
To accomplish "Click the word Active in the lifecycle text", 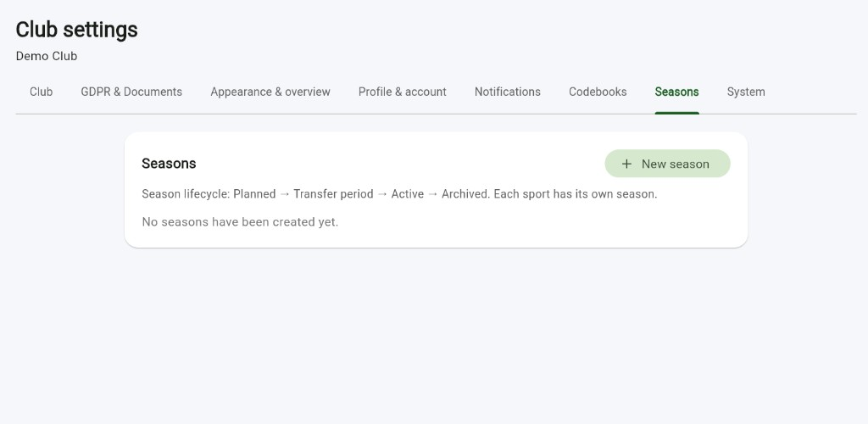I will pos(407,194).
